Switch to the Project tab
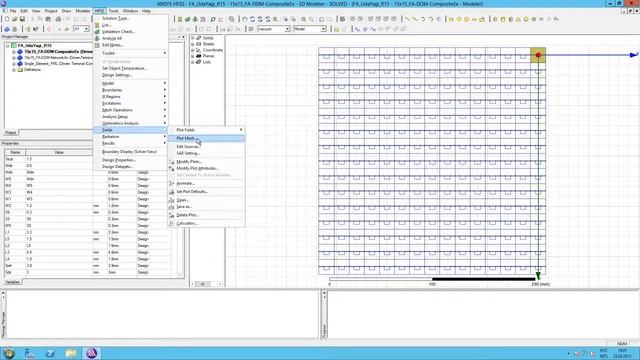 pyautogui.click(x=11, y=133)
